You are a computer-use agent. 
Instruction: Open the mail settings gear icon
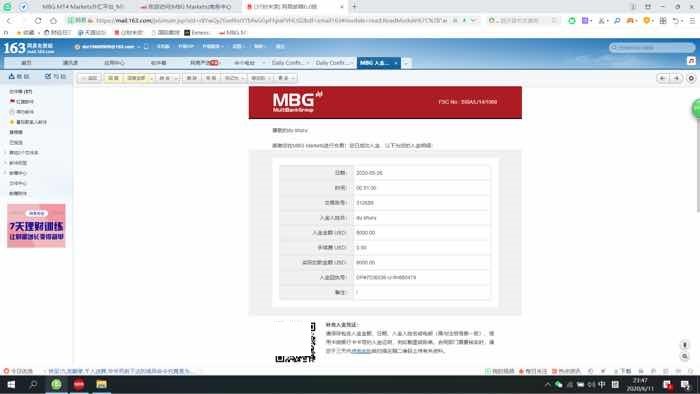point(691,78)
